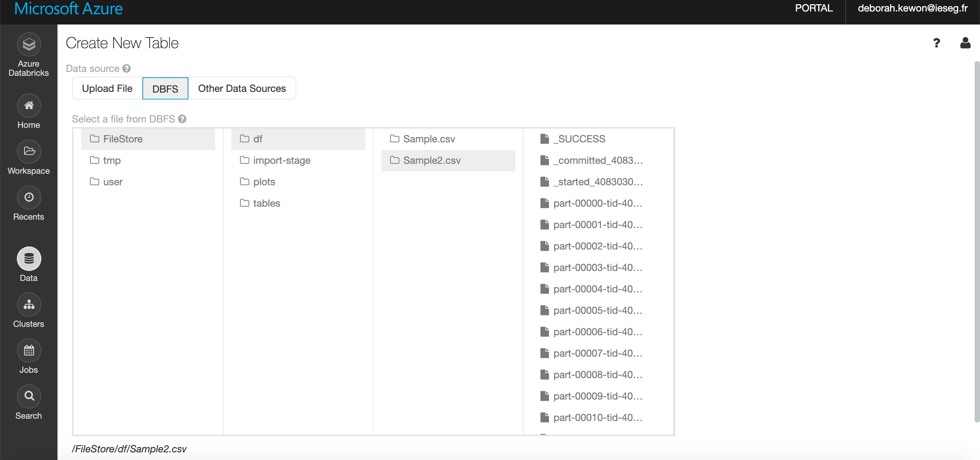This screenshot has height=460, width=980.
Task: Open the Workspace panel icon
Action: [x=28, y=152]
